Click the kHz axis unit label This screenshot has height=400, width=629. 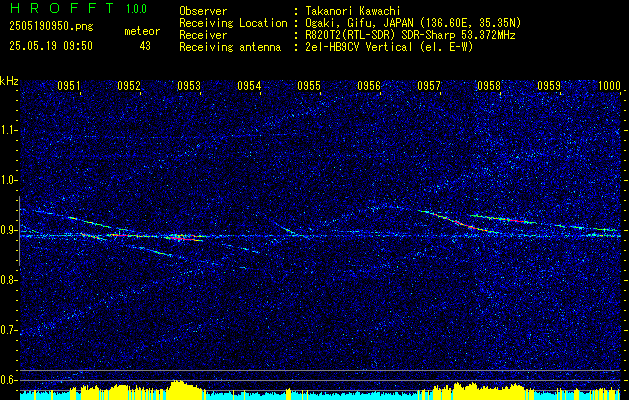click(x=9, y=81)
